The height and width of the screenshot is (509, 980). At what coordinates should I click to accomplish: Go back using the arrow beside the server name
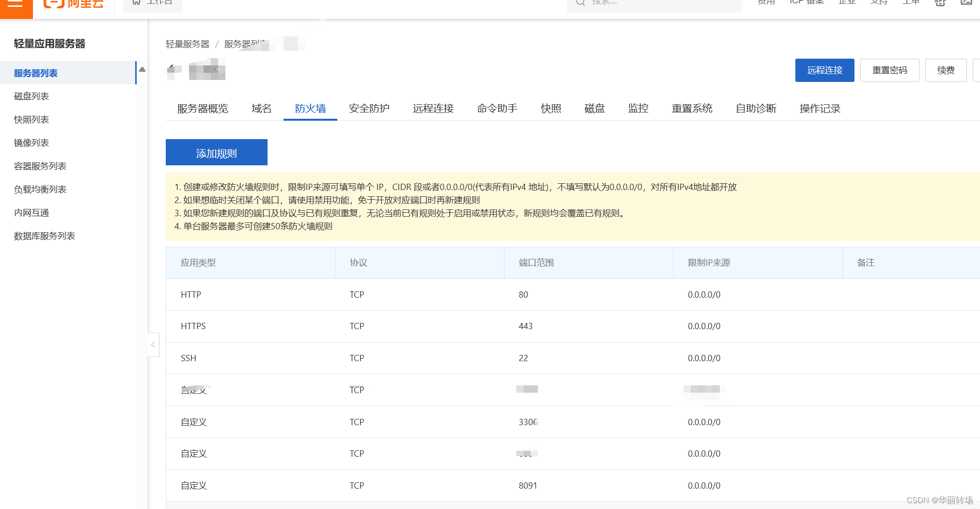(x=171, y=69)
